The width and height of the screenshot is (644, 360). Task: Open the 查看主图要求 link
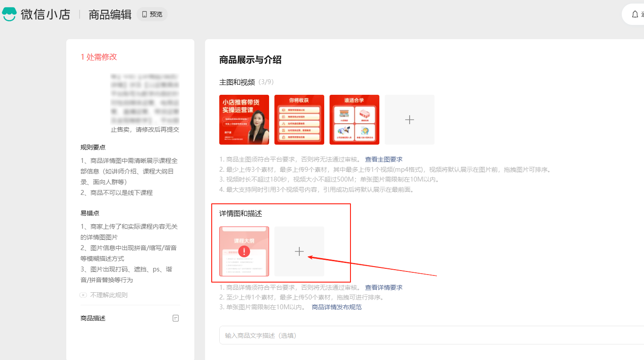(384, 159)
